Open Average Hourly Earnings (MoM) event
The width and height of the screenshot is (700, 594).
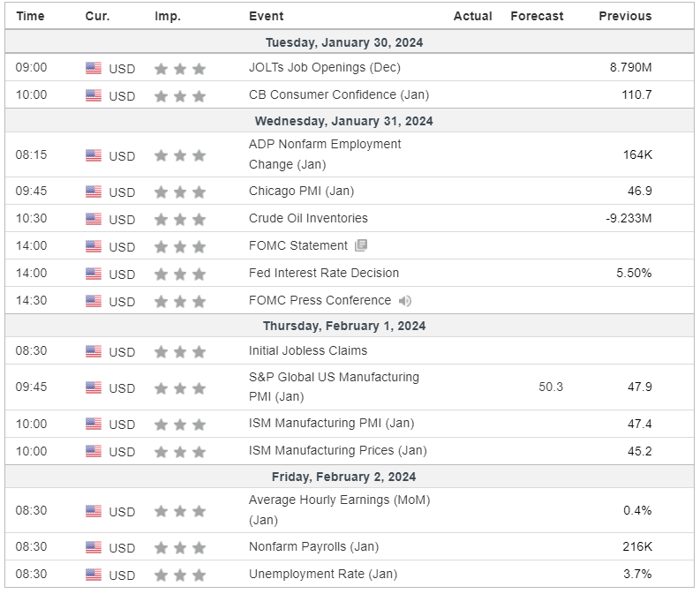[339, 509]
